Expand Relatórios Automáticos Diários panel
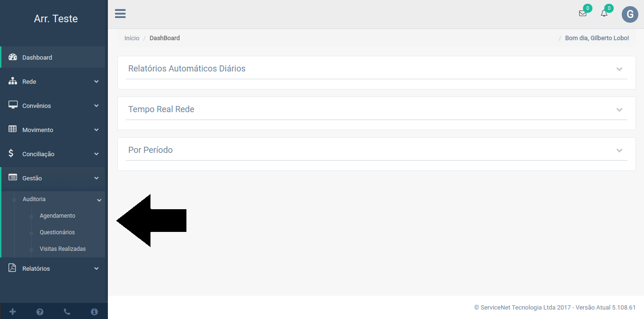Image resolution: width=644 pixels, height=319 pixels. click(619, 69)
